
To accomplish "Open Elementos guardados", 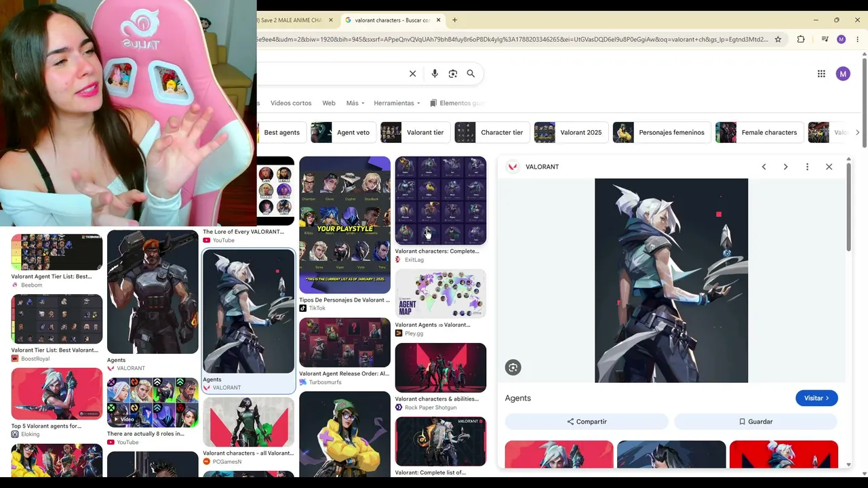I will point(458,103).
